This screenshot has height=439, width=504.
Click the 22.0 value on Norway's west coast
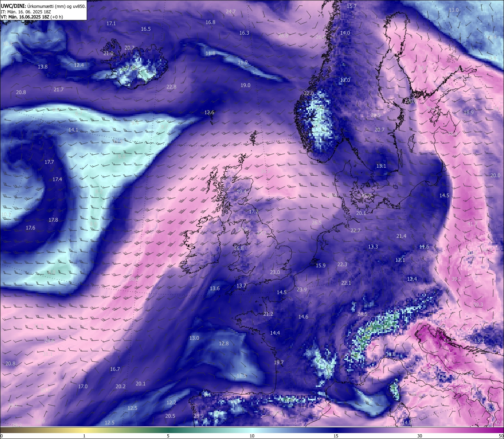tap(309, 93)
